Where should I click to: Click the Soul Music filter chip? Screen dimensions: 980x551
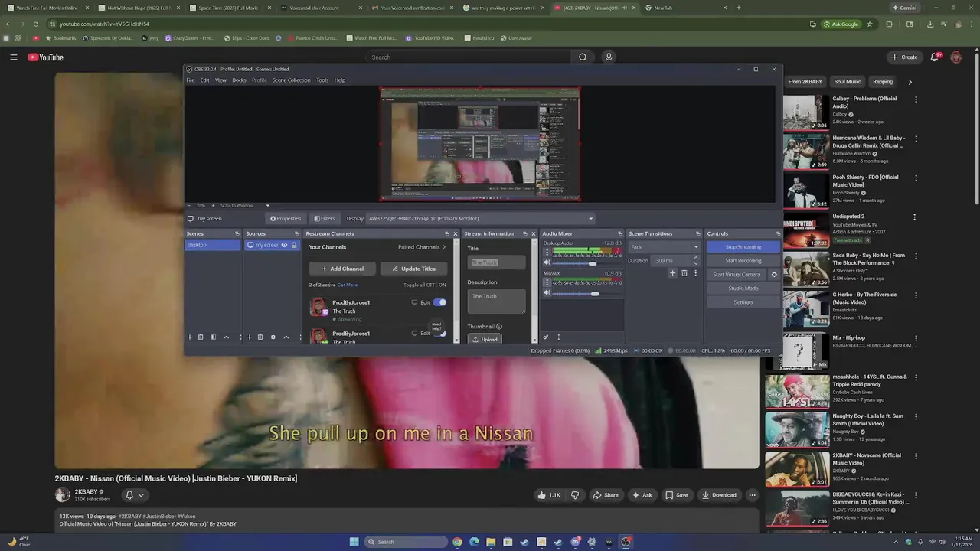848,82
